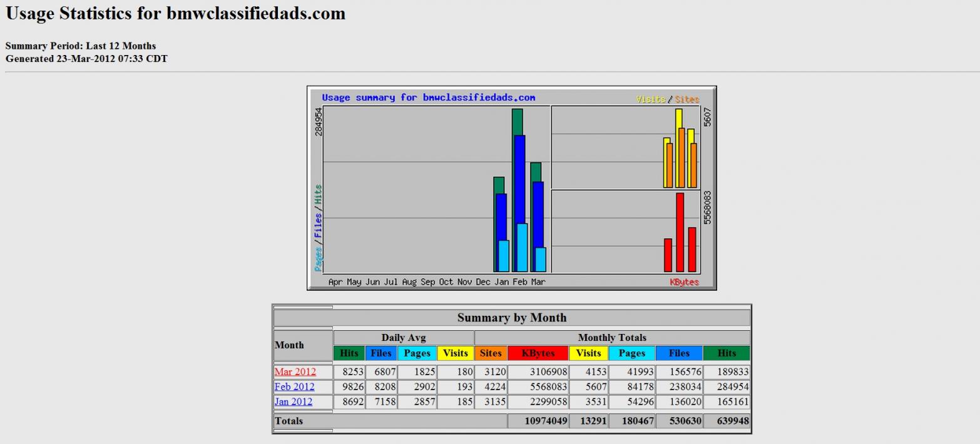This screenshot has height=444, width=980.
Task: Click the Feb 2012 daily hits value 9826
Action: point(353,386)
